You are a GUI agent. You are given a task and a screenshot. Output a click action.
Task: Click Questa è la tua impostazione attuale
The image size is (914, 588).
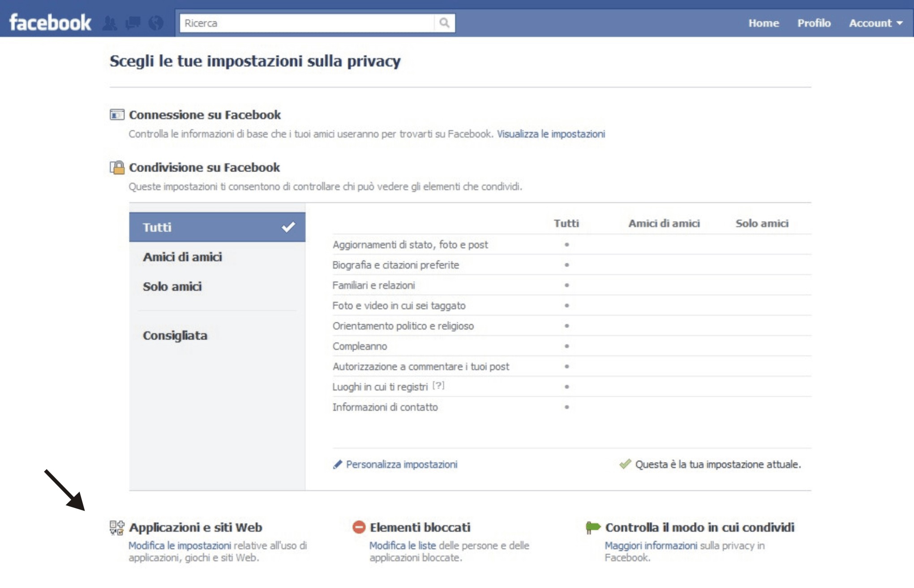(x=718, y=464)
